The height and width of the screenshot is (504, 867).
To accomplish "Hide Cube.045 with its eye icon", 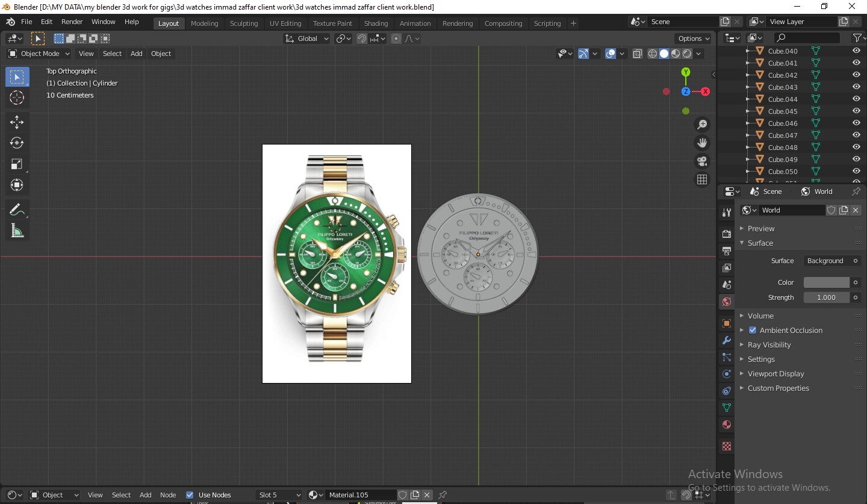I will tap(856, 111).
